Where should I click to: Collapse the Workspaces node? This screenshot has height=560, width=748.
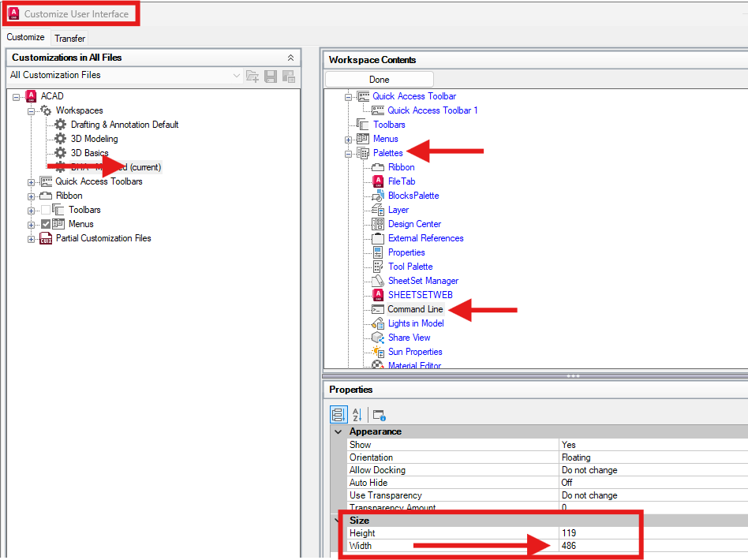pos(31,112)
